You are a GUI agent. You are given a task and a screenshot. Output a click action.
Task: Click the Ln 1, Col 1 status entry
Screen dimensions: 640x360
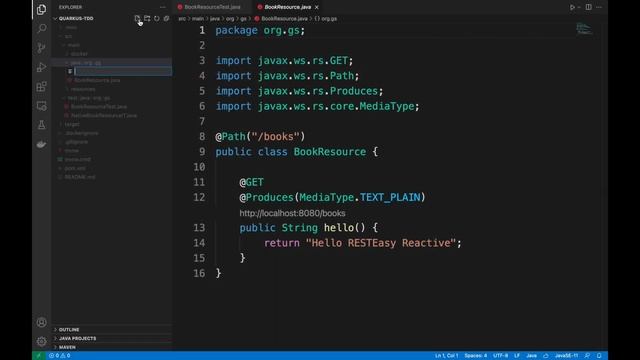pos(446,356)
